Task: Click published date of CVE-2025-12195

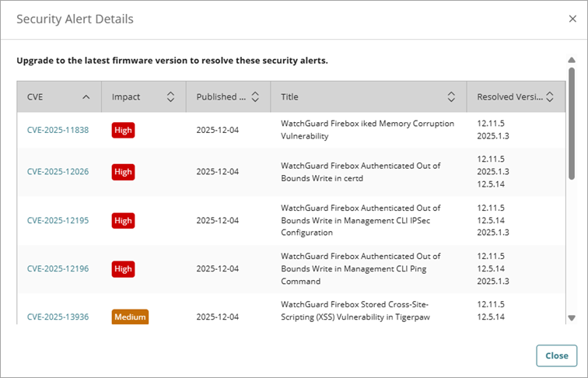Action: coord(218,221)
